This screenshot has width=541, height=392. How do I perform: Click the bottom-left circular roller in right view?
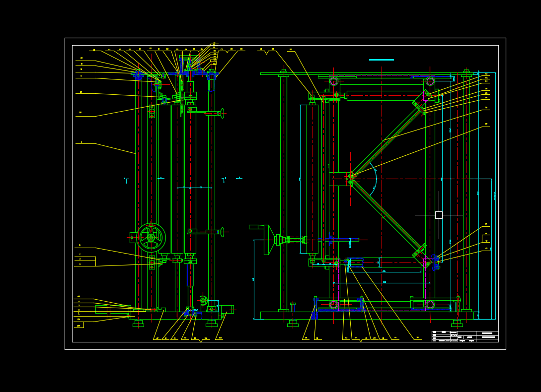coord(334,305)
